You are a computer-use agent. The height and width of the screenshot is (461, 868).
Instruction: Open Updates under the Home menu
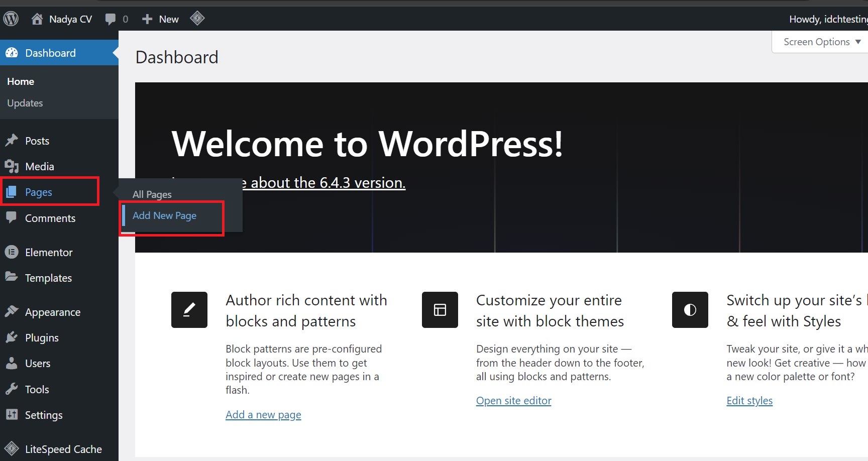(25, 103)
